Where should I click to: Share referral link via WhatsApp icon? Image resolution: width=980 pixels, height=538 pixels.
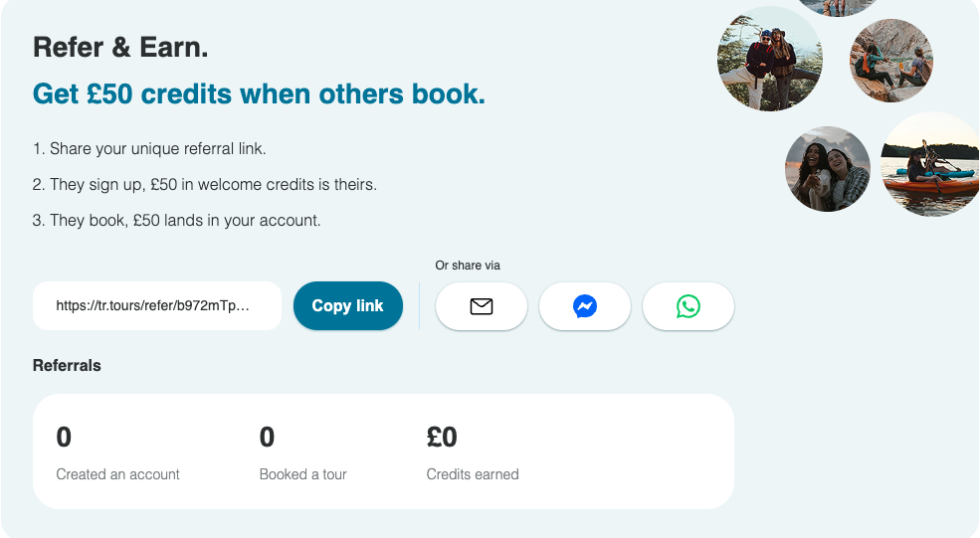coord(688,306)
